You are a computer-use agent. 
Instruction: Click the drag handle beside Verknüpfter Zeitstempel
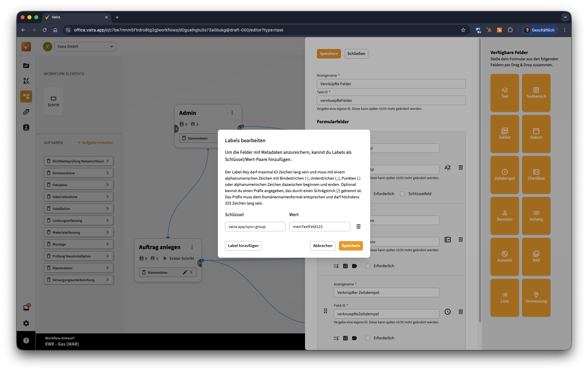pos(326,311)
